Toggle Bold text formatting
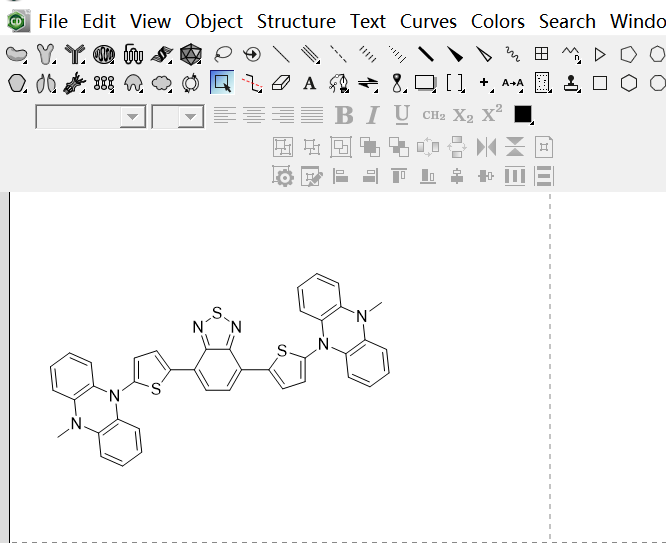666x543 pixels. [x=344, y=115]
